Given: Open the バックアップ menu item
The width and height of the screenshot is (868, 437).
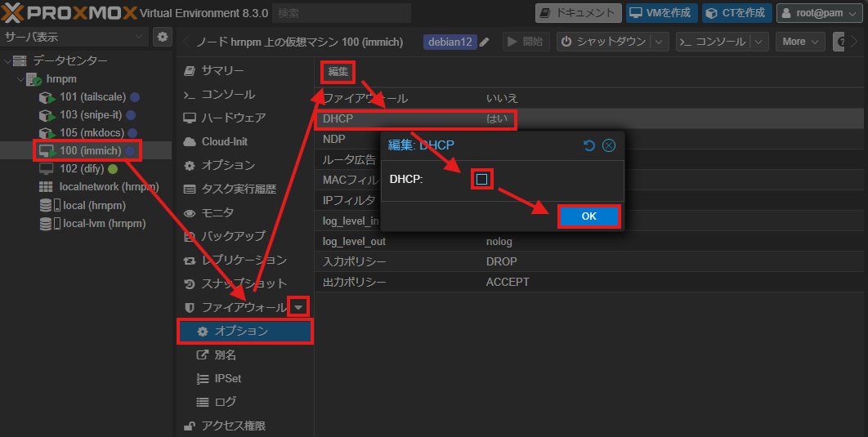Looking at the screenshot, I should pyautogui.click(x=245, y=236).
